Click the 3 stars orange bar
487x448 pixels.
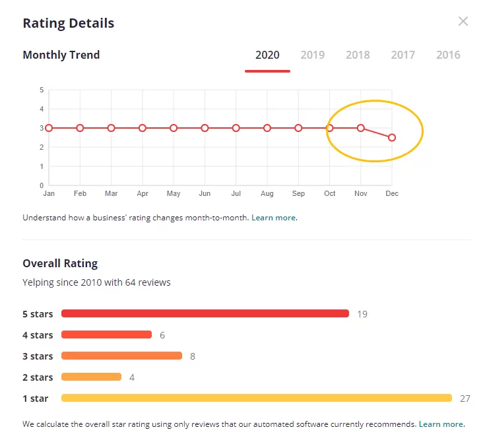(x=121, y=356)
